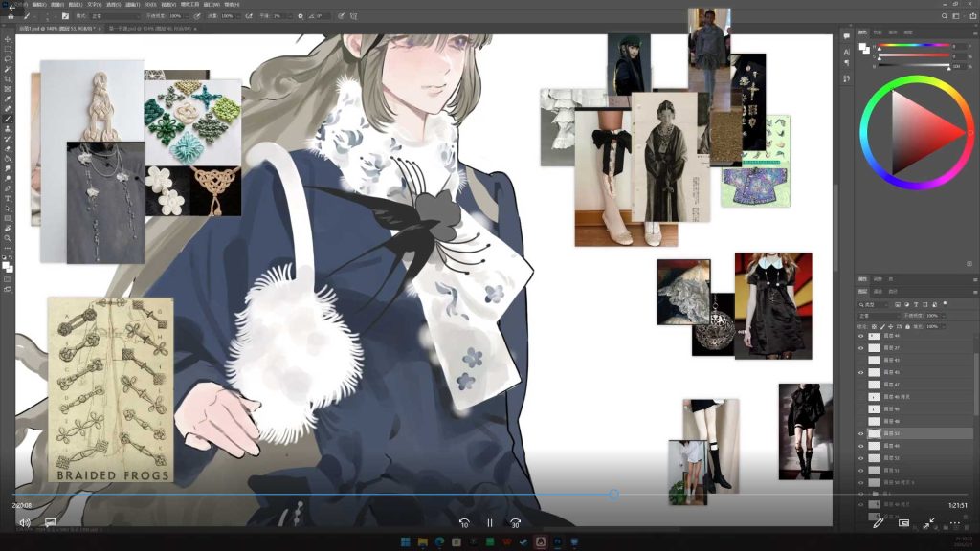The height and width of the screenshot is (551, 980).
Task: Click the video player volume speaker icon
Action: pyautogui.click(x=25, y=522)
